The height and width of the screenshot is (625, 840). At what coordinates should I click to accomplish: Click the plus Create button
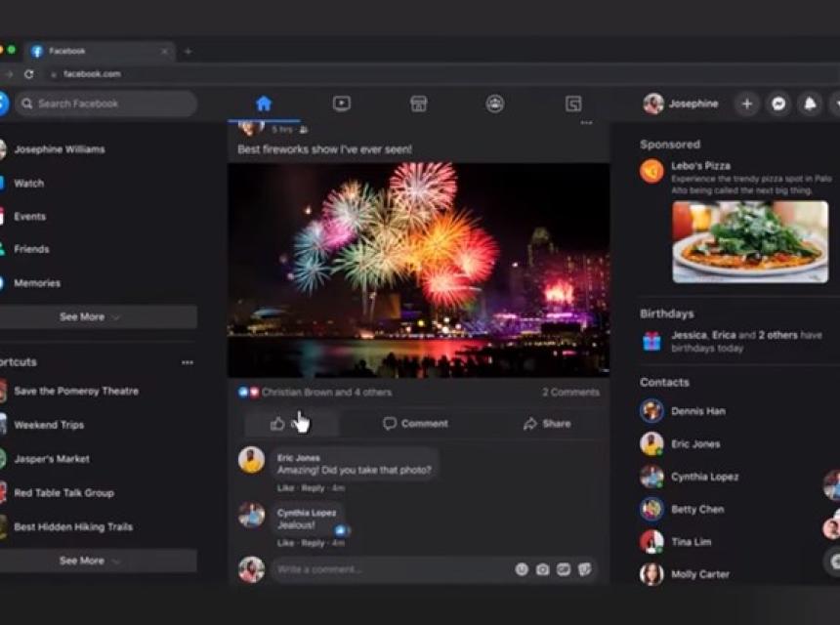click(747, 104)
